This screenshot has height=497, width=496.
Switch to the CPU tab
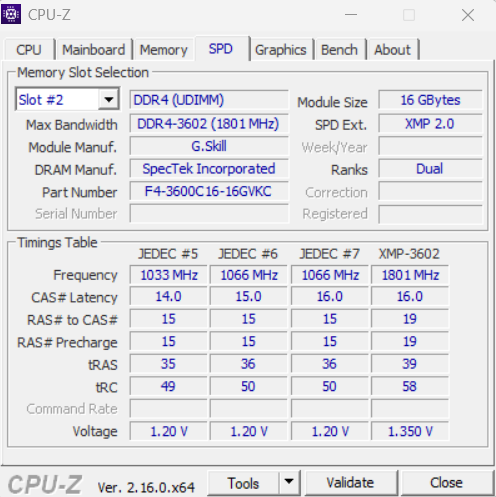coord(29,50)
